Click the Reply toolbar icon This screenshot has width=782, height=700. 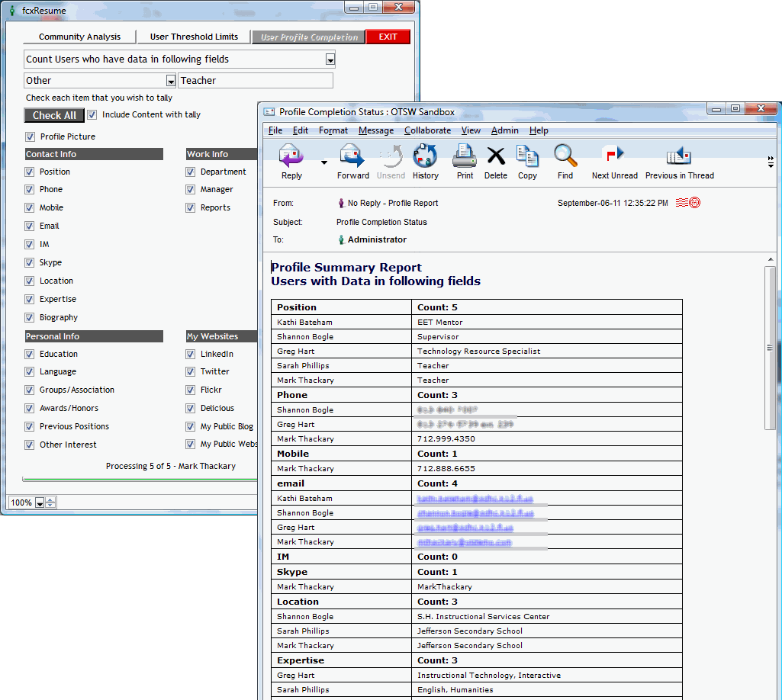click(291, 157)
